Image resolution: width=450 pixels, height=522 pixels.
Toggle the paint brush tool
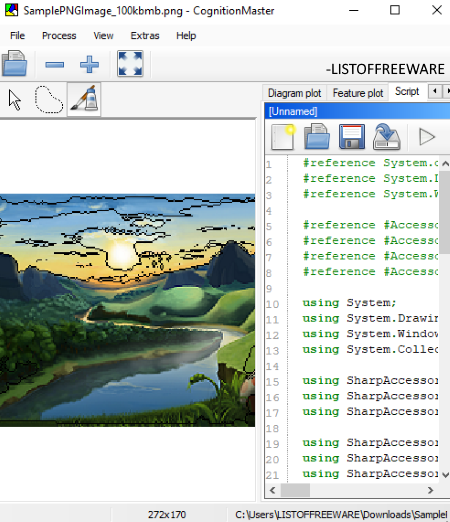(x=84, y=99)
